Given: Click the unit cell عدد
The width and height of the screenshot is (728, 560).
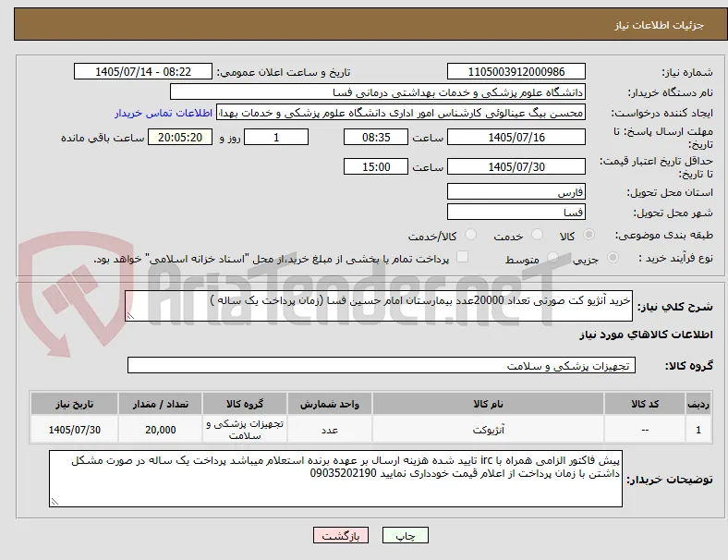Looking at the screenshot, I should click(x=330, y=430).
